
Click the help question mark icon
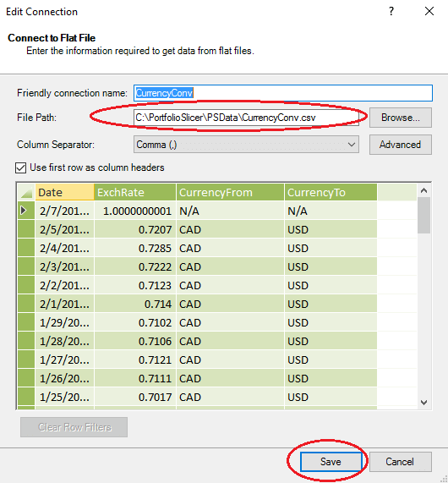[391, 11]
